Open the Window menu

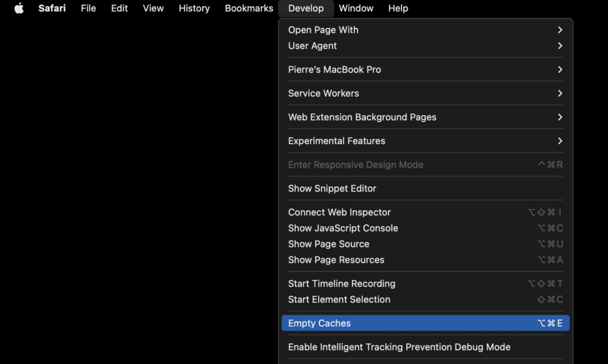coord(356,8)
